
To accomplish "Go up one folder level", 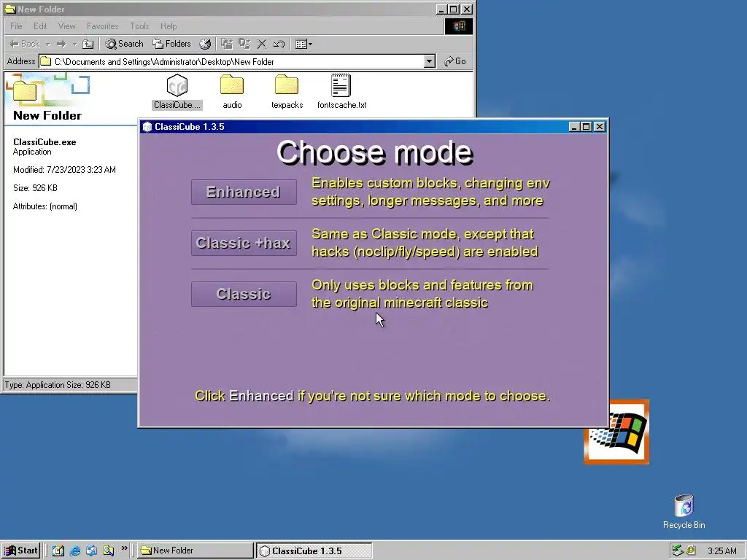I will point(88,44).
